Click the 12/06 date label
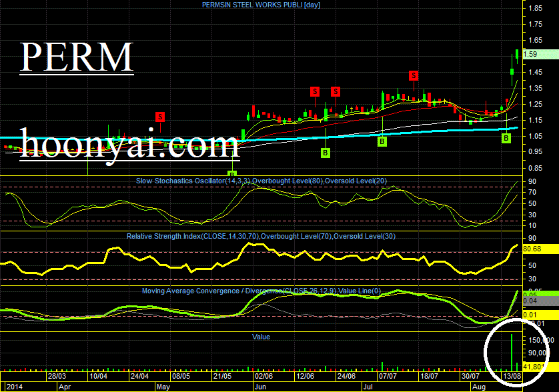 click(x=305, y=376)
